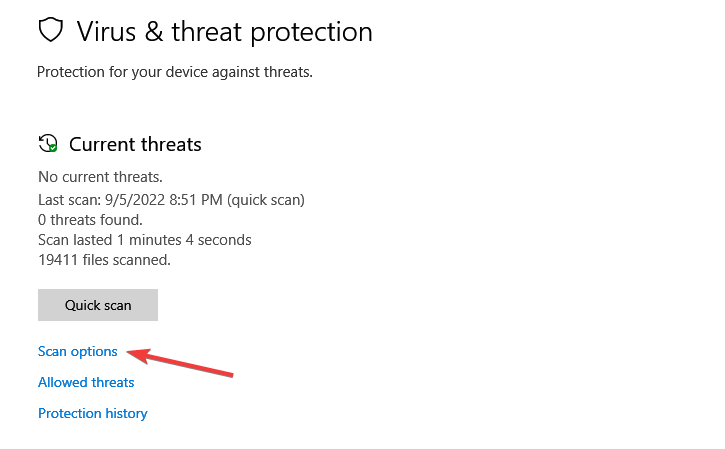Image resolution: width=725 pixels, height=449 pixels.
Task: Click the 8:51 PM scan time
Action: click(x=196, y=200)
